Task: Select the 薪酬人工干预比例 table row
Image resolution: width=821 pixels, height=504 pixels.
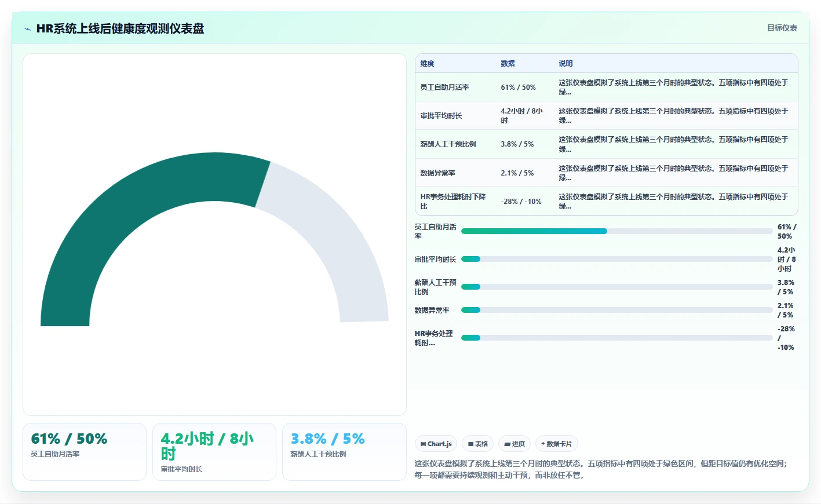Action: pos(607,144)
